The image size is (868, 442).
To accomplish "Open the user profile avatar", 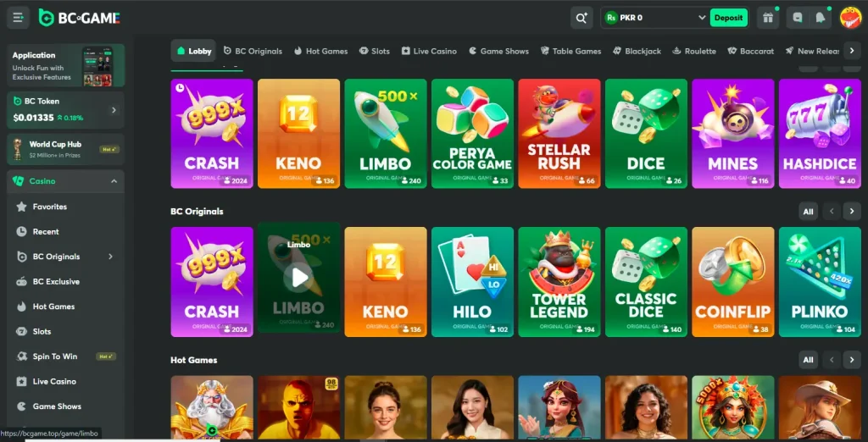I will pyautogui.click(x=849, y=18).
